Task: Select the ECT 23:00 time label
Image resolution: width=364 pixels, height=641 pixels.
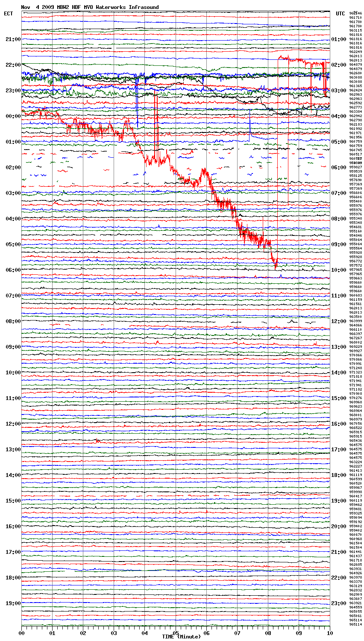Action: 13,91
